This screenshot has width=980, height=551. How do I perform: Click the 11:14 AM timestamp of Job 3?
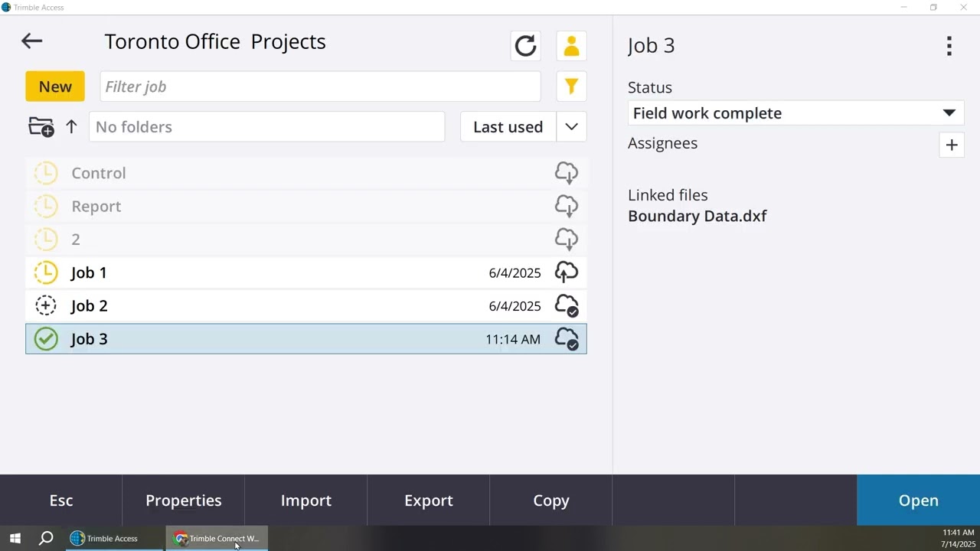[x=513, y=340]
